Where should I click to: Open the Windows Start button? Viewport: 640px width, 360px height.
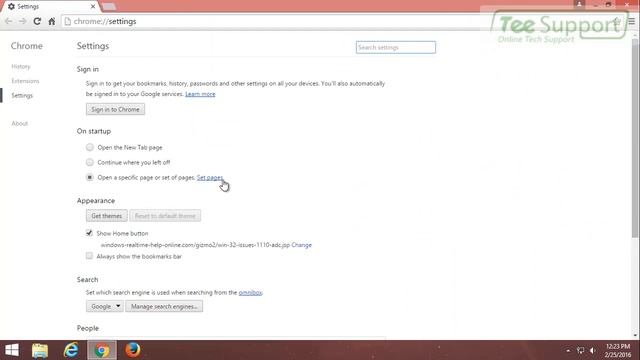pyautogui.click(x=12, y=350)
